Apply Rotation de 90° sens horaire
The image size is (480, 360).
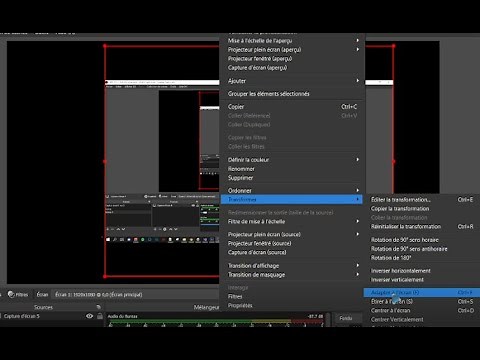(x=422, y=240)
